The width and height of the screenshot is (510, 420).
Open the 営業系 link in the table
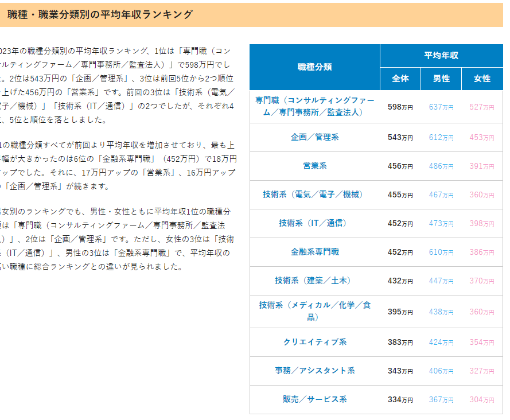pos(314,166)
